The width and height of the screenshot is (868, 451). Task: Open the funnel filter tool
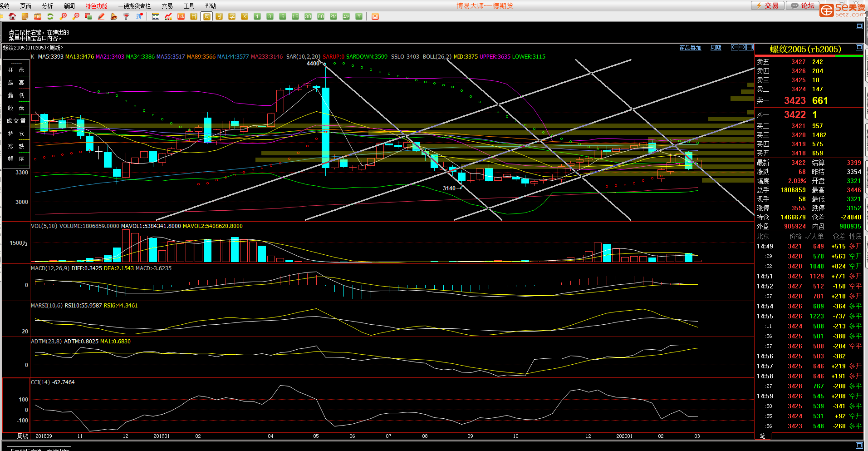(x=127, y=16)
